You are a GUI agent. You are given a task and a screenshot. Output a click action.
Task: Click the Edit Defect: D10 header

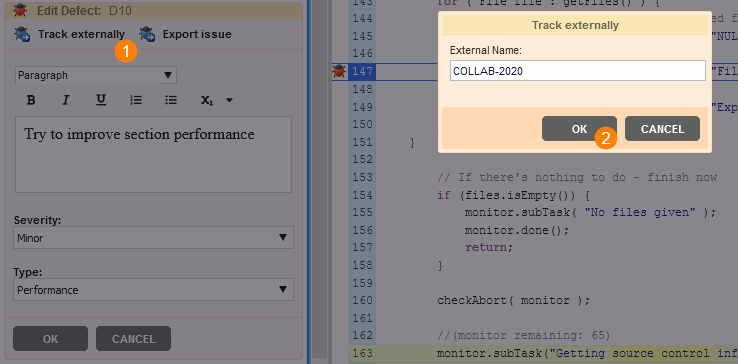coord(153,10)
